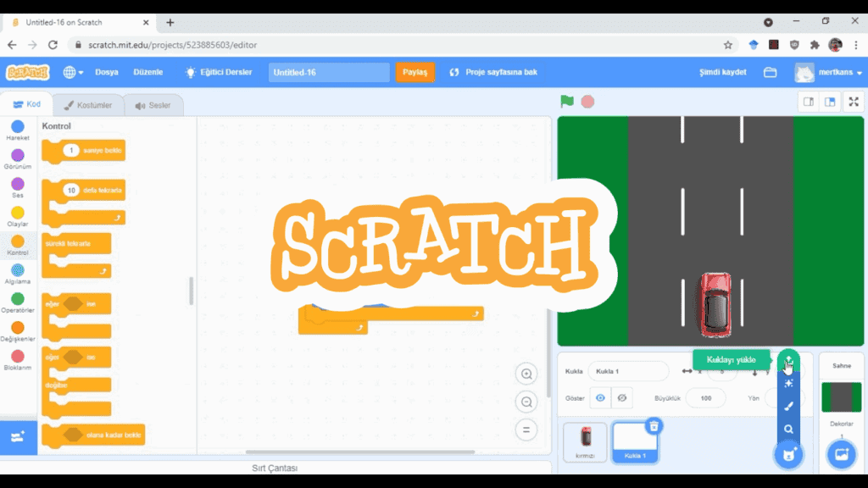
Task: Select the kırmızı sprite thumbnail
Action: point(585,442)
